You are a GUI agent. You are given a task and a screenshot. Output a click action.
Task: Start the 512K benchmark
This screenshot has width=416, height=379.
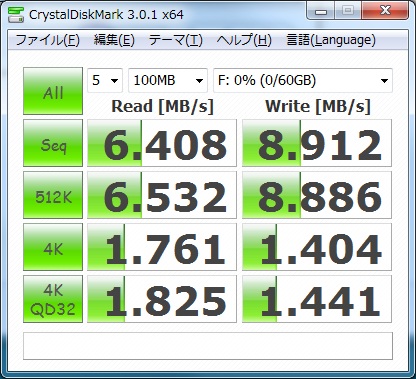[53, 195]
